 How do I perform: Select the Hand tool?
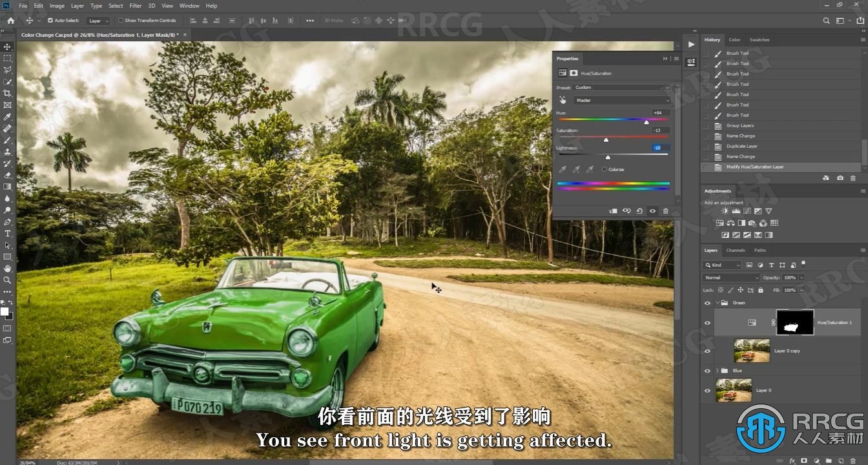tap(7, 268)
